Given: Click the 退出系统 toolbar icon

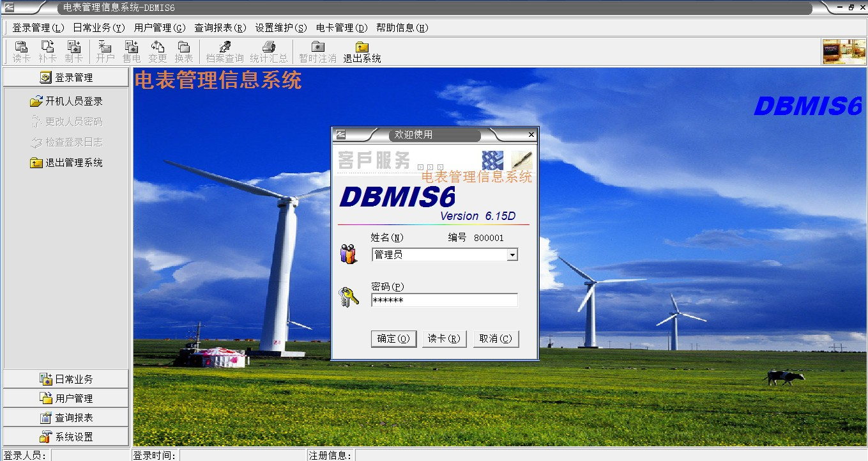Looking at the screenshot, I should [x=362, y=47].
